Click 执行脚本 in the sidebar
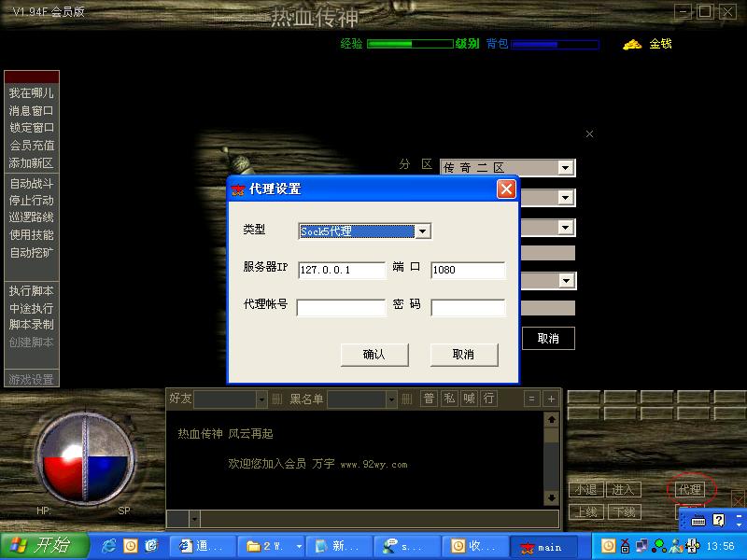 coord(32,290)
